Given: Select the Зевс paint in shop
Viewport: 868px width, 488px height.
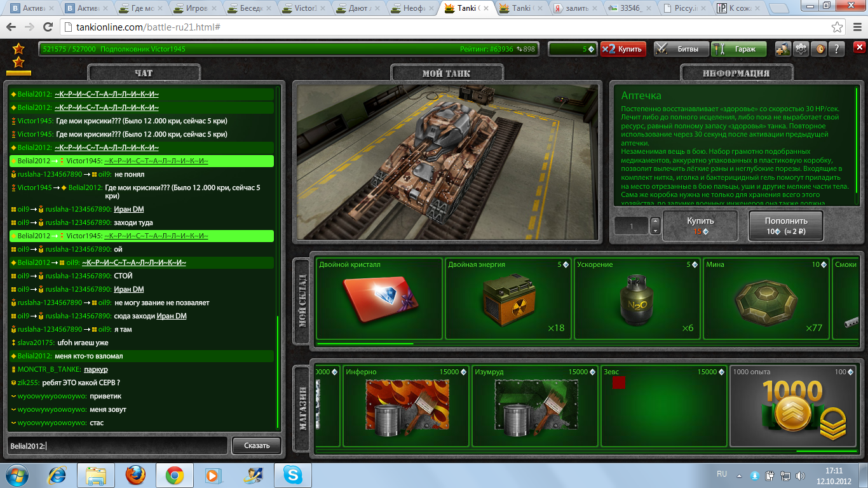Looking at the screenshot, I should coord(663,406).
